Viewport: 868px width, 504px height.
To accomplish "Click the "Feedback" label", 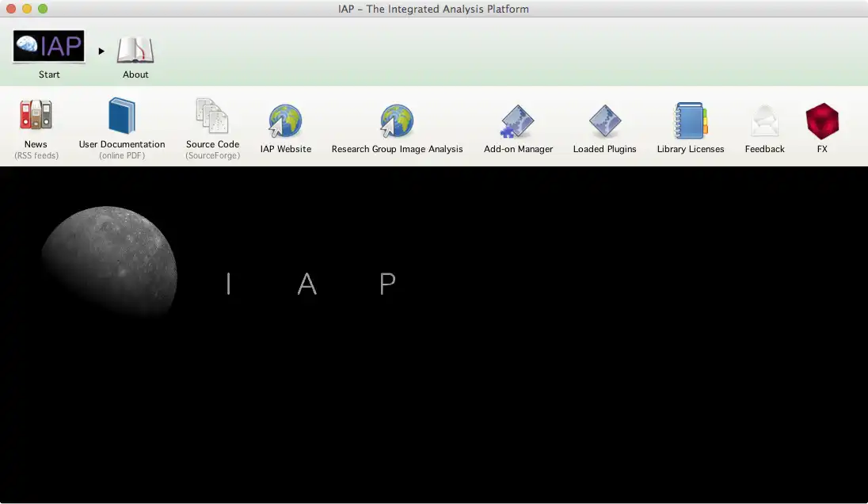I will tap(764, 149).
